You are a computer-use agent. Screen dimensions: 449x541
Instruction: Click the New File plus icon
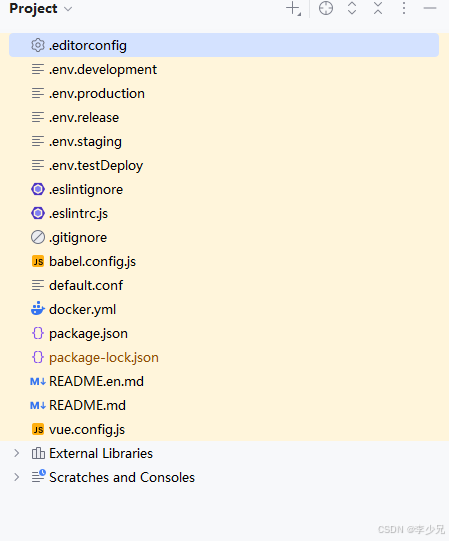click(x=294, y=8)
